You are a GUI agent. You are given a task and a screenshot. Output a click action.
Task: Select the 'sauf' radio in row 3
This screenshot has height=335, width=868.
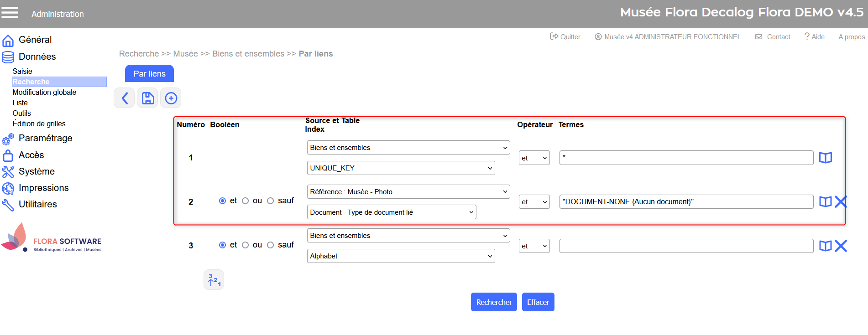coord(271,245)
